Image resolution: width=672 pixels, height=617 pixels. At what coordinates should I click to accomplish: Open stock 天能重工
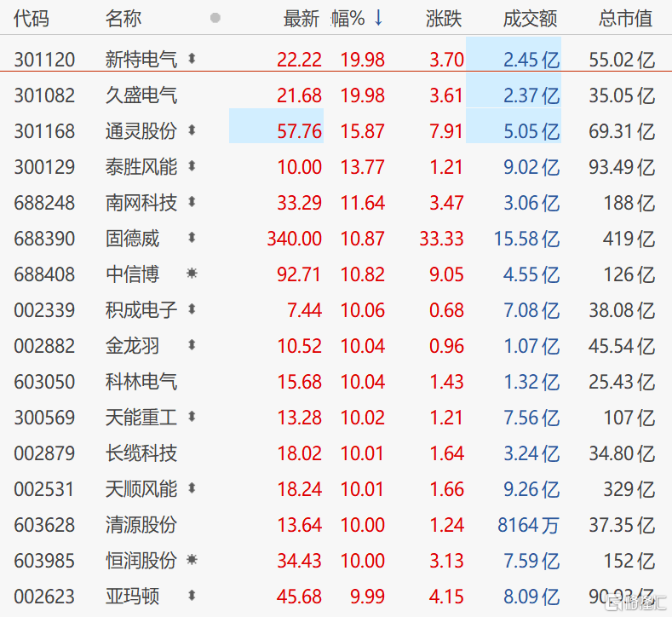tap(141, 418)
